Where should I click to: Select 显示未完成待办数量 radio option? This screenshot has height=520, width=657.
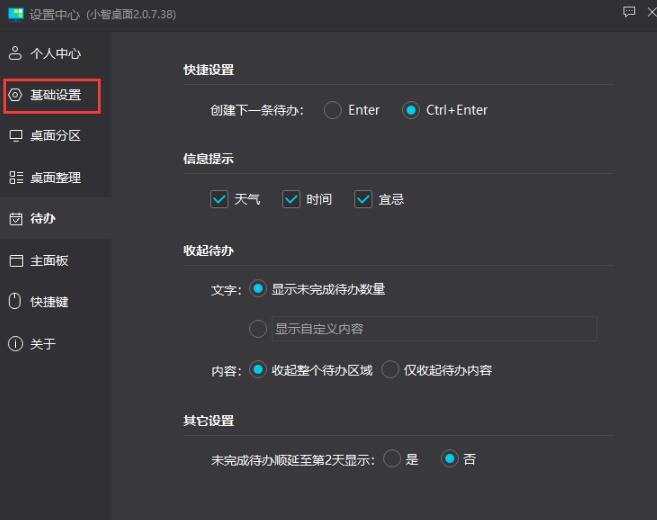pos(258,288)
